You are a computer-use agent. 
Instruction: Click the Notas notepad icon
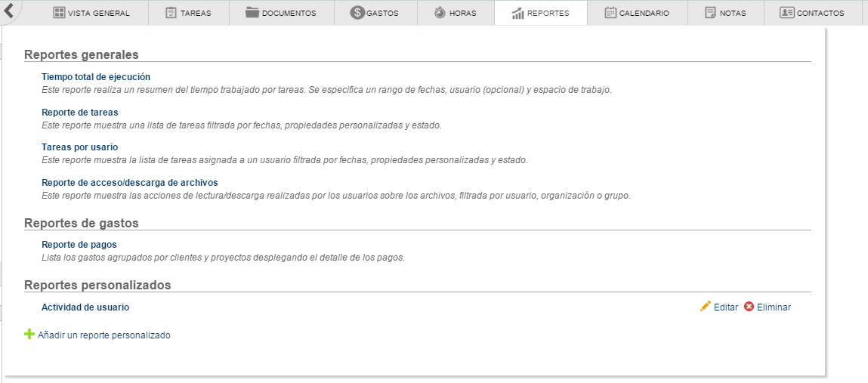tap(710, 13)
